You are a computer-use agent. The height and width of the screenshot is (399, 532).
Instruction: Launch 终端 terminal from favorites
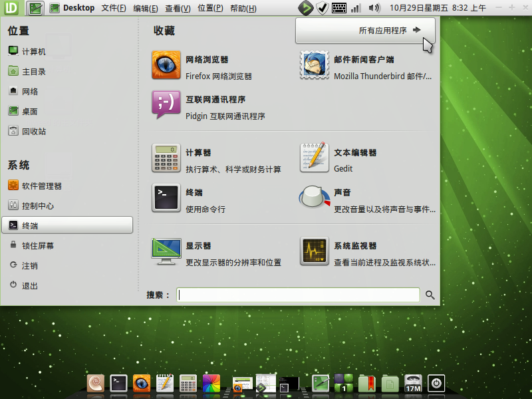[189, 199]
